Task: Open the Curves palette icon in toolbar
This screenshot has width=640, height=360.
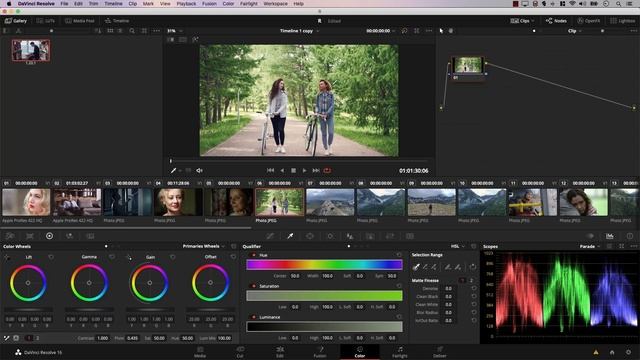Action: (x=270, y=236)
